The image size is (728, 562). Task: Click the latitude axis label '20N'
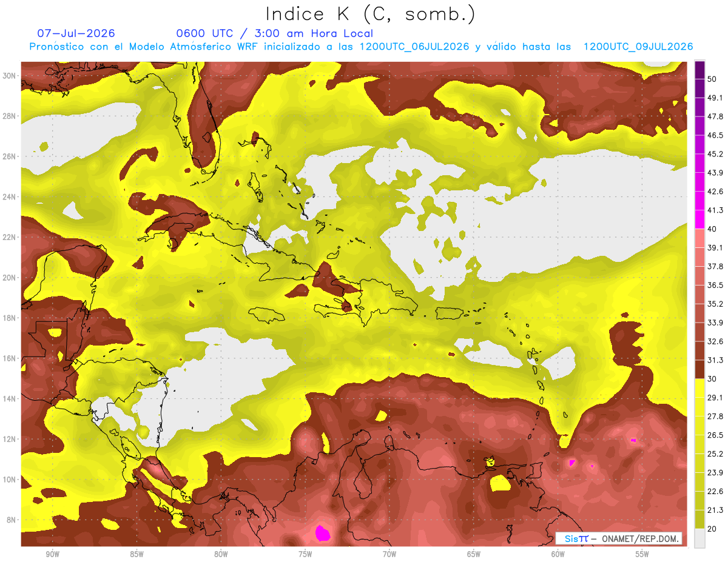(9, 278)
